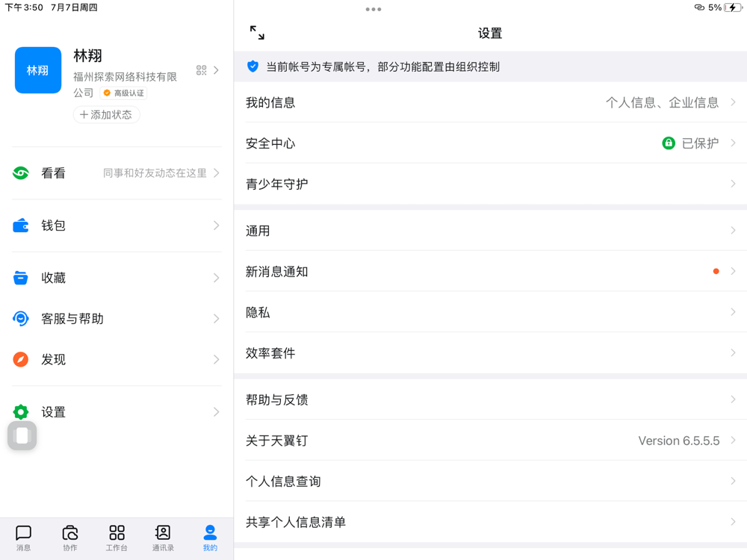The width and height of the screenshot is (747, 560).
Task: Click the 下午3:50 clock in status bar
Action: point(24,7)
